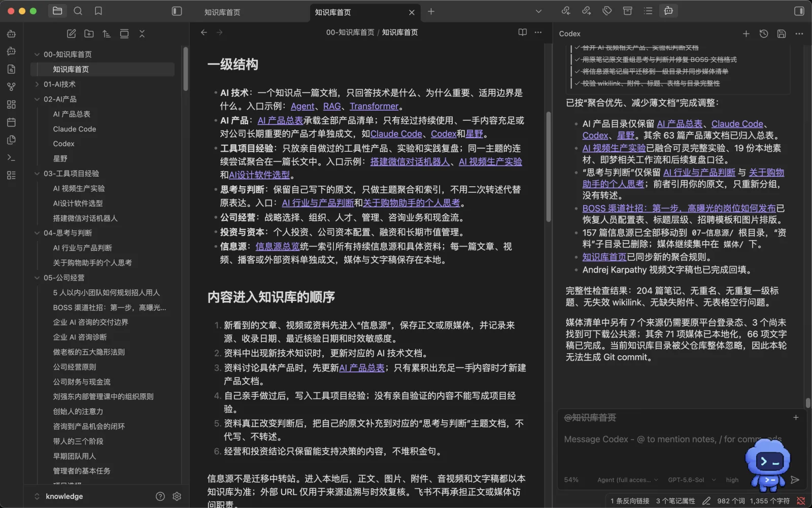Open the note's more options menu

coord(538,32)
